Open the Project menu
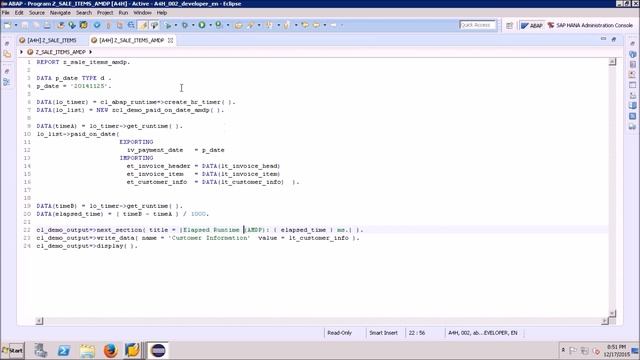Screen dimensions: 640x360 [x=105, y=13]
